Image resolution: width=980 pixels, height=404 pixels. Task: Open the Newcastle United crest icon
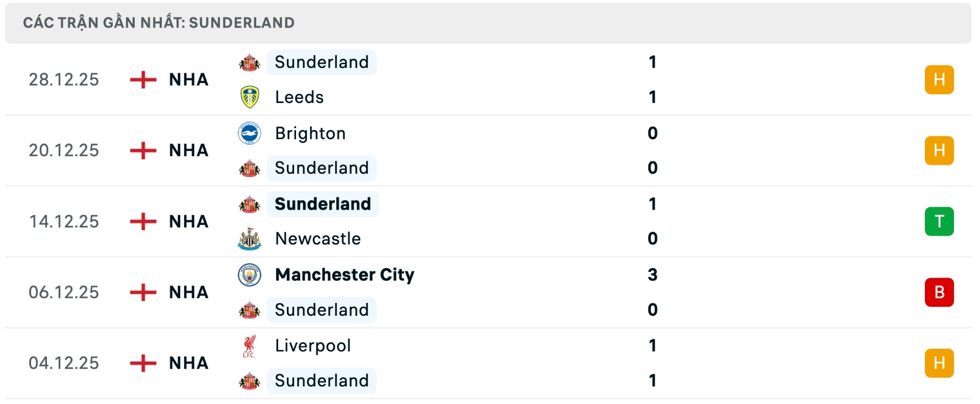click(249, 238)
